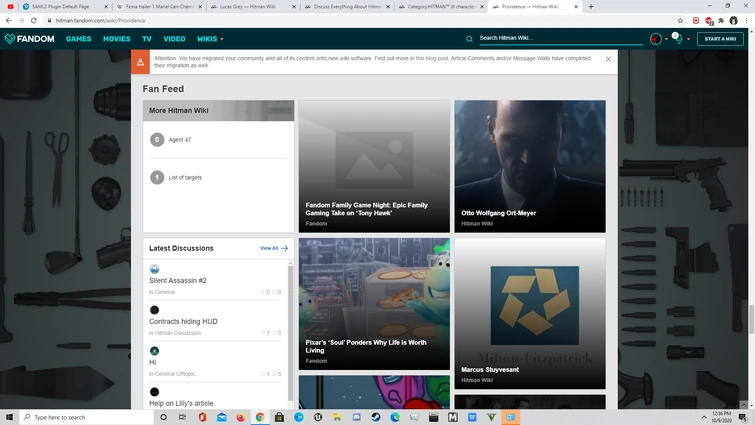Image resolution: width=755 pixels, height=425 pixels.
Task: Dismiss the migration attention banner
Action: tap(608, 59)
